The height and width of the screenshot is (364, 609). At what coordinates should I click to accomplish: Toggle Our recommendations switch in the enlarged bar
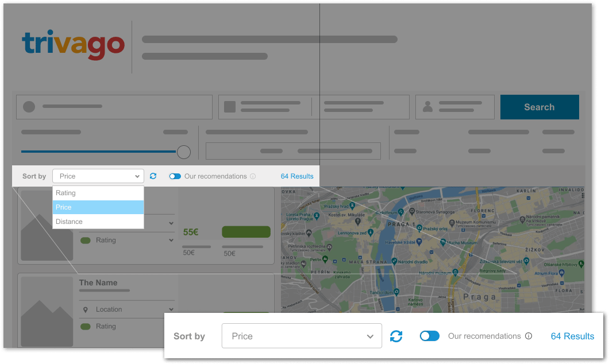click(429, 336)
